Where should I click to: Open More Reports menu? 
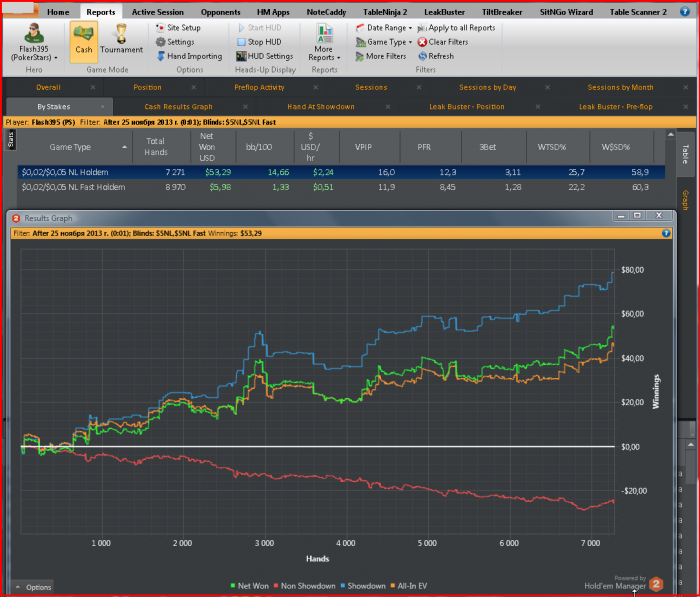click(x=324, y=42)
